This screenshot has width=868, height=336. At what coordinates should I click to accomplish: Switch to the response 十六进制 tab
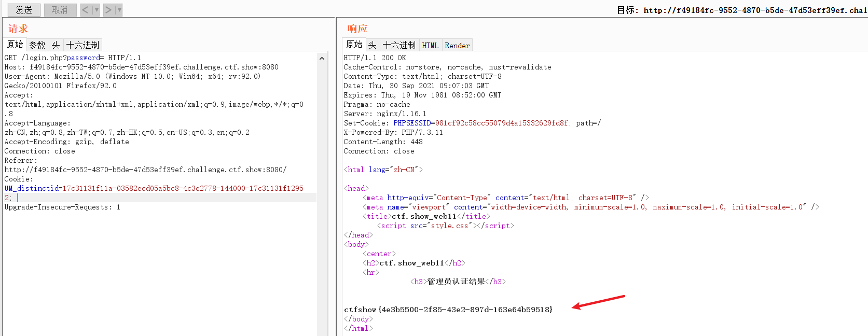(399, 45)
